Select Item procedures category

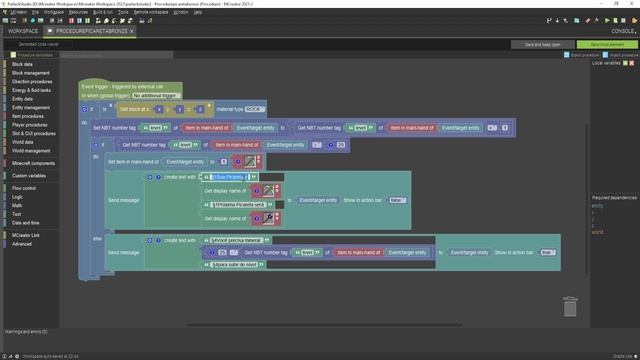[28, 116]
